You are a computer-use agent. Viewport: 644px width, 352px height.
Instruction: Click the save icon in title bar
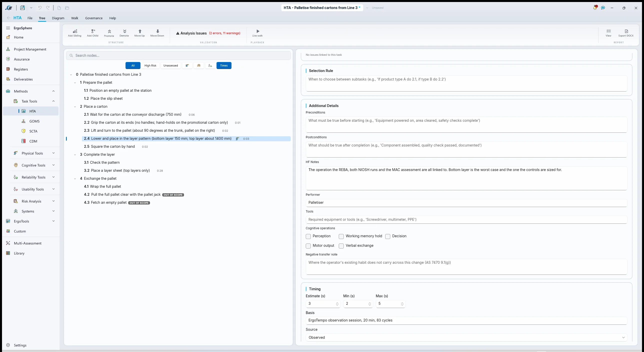tap(22, 8)
